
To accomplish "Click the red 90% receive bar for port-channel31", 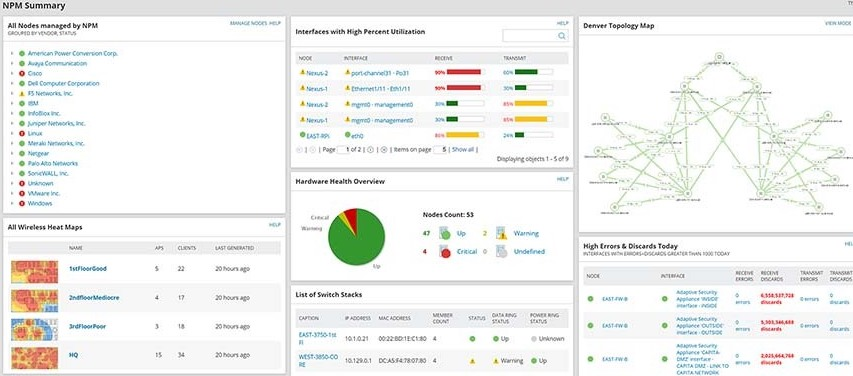I will click(463, 72).
